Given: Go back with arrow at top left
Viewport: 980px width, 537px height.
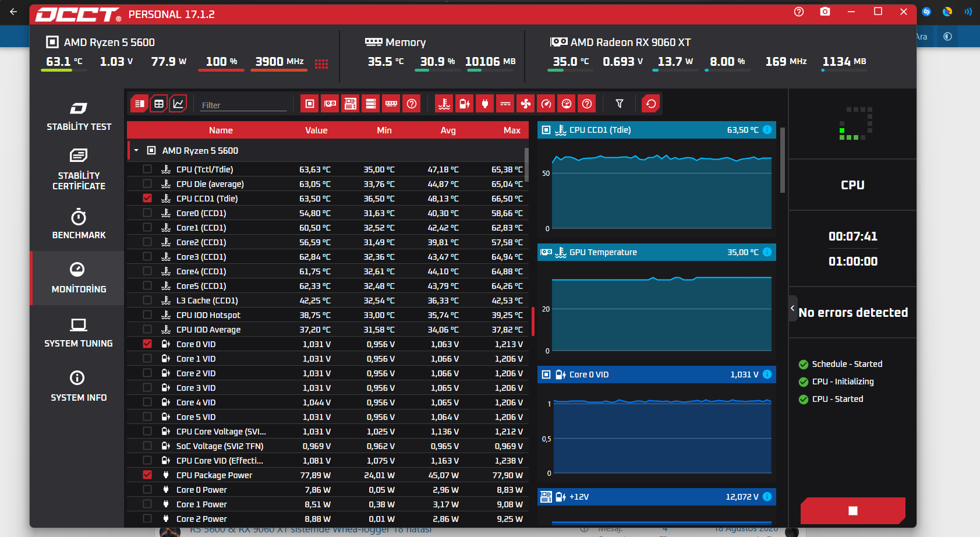Looking at the screenshot, I should click(x=14, y=12).
